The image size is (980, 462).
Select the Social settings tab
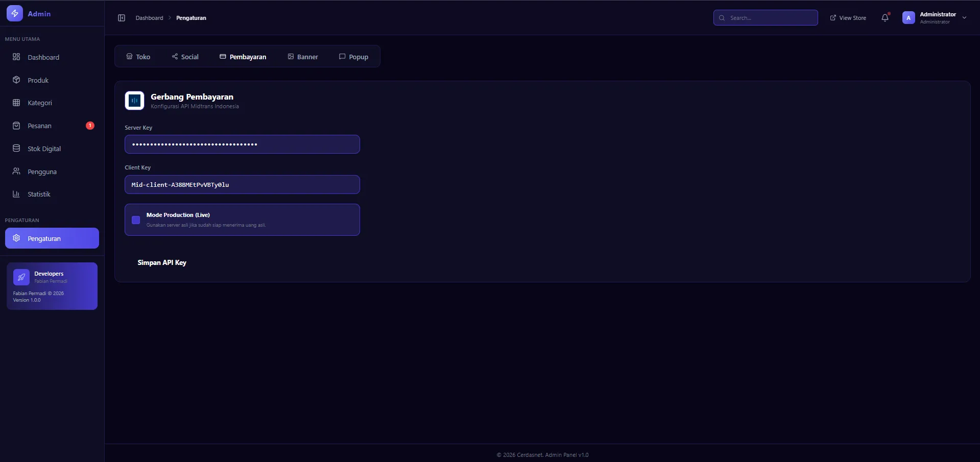coord(185,57)
